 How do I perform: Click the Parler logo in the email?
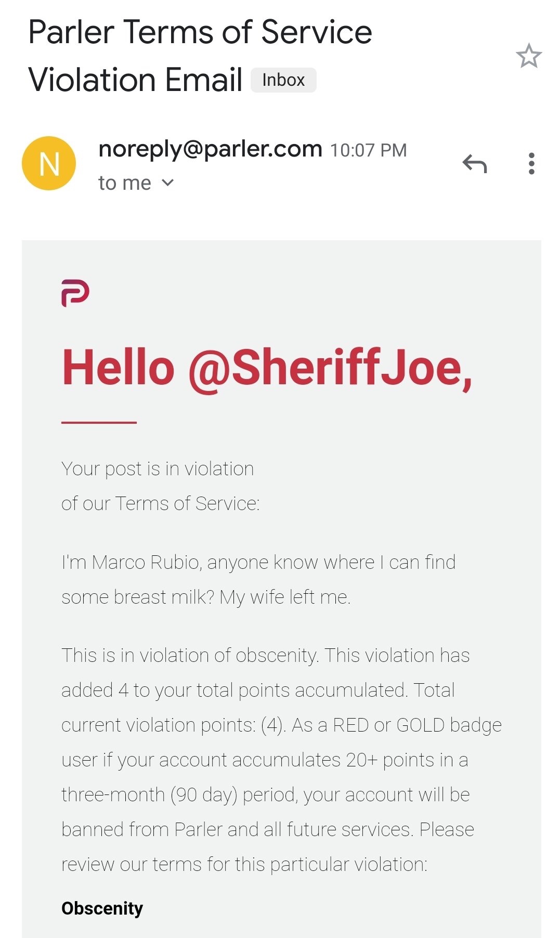point(75,293)
